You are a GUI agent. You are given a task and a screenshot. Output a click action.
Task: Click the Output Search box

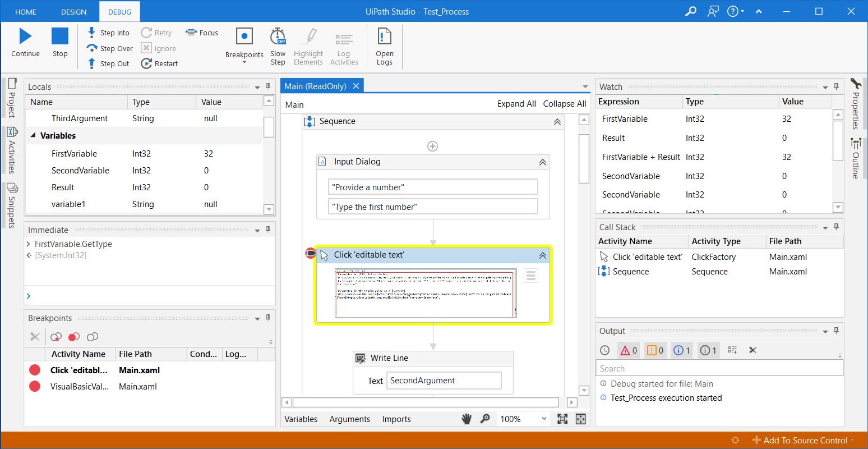pos(719,368)
